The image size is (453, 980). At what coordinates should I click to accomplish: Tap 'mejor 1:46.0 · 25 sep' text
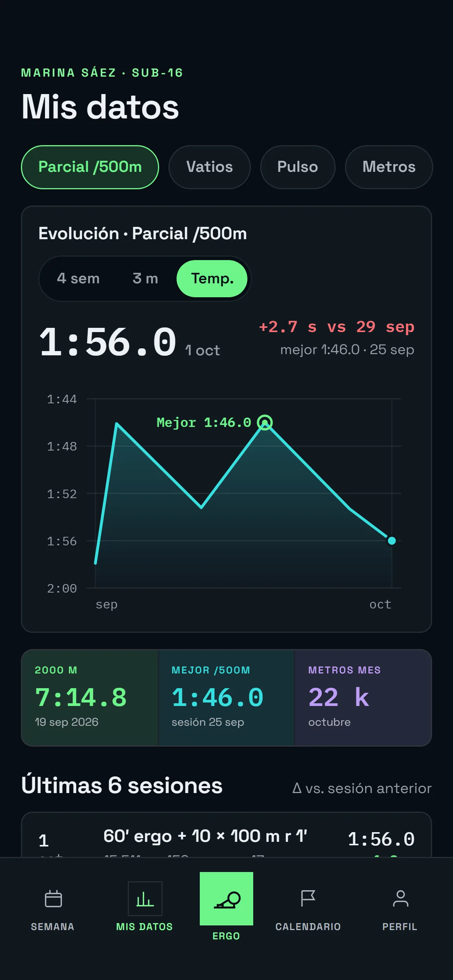click(x=347, y=350)
